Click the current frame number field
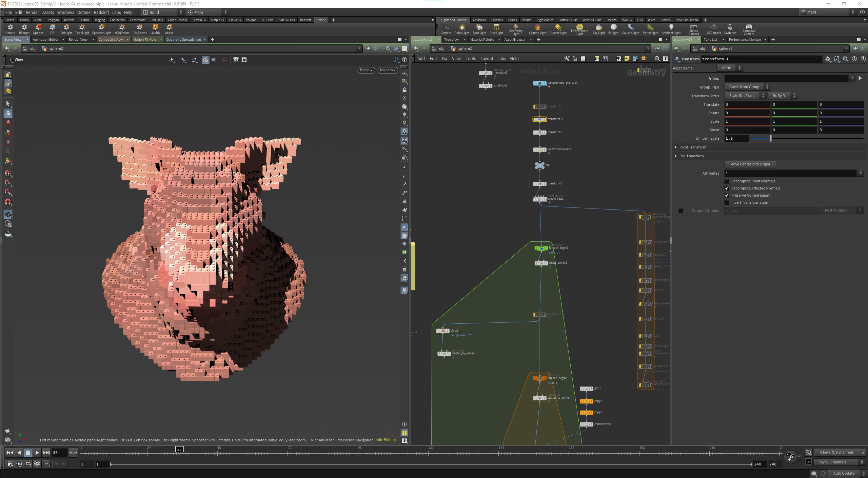 click(59, 453)
